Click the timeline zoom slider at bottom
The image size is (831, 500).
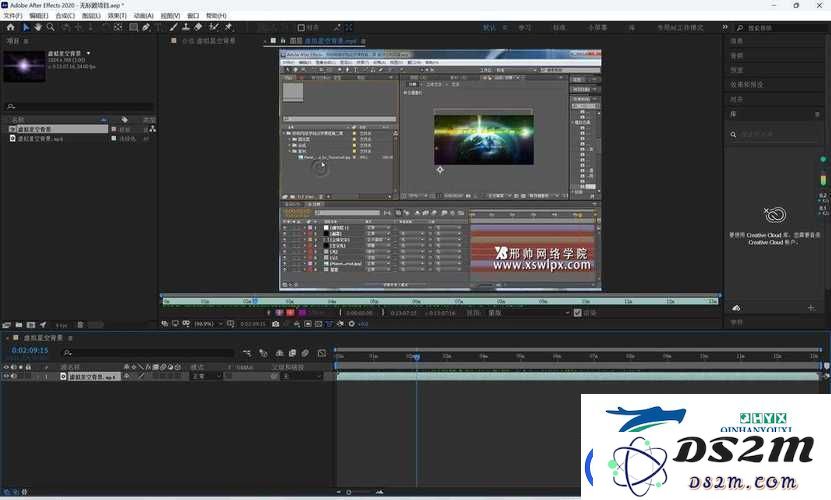point(349,492)
